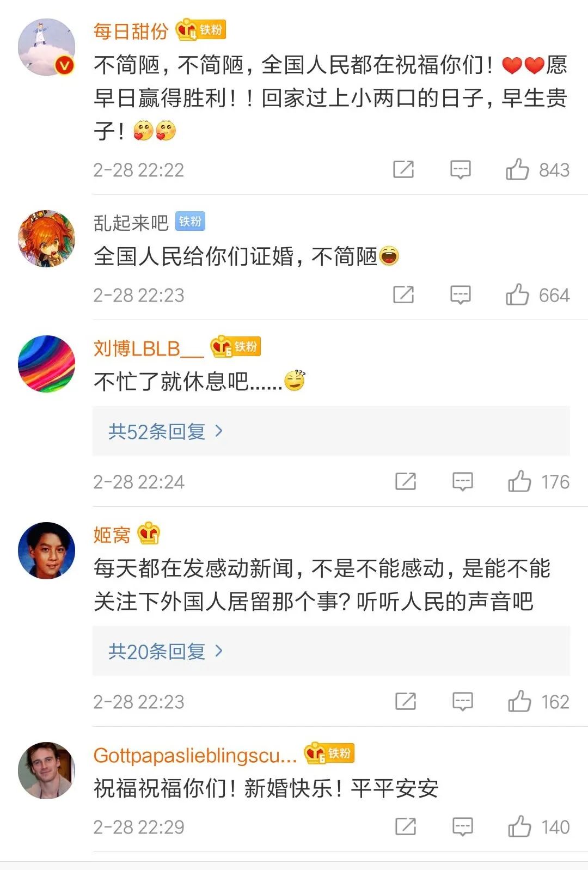
Task: Tap the 铁粉 badge beside 乱起来吧
Action: 190,222
